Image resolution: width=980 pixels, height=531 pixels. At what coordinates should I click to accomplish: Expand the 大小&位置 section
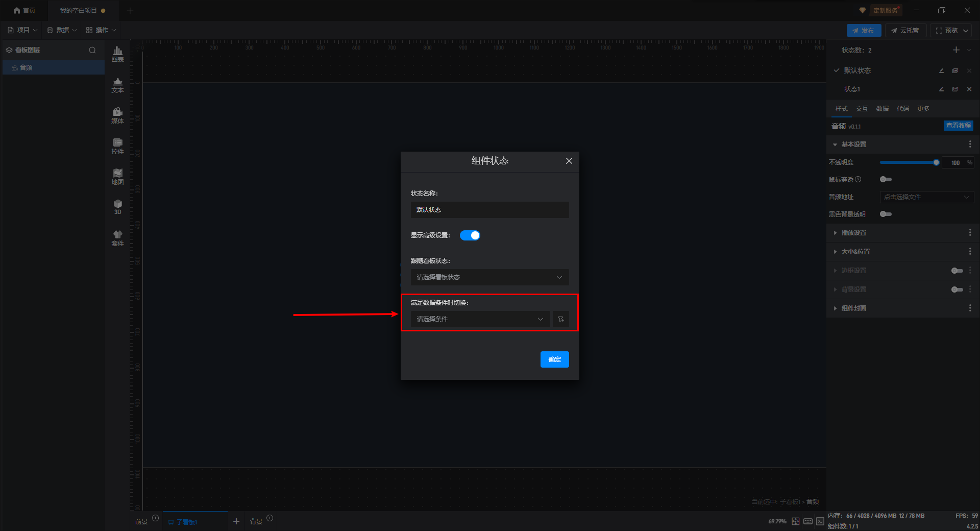point(835,252)
